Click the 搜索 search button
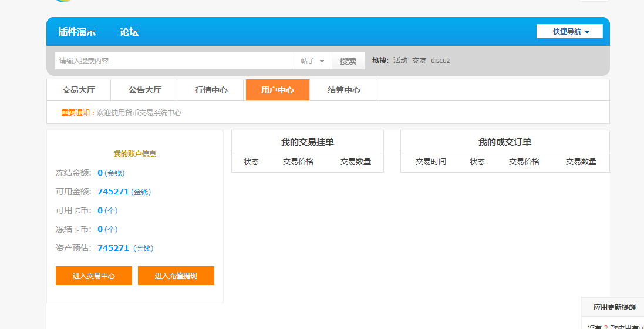Image resolution: width=644 pixels, height=329 pixels. coord(348,61)
